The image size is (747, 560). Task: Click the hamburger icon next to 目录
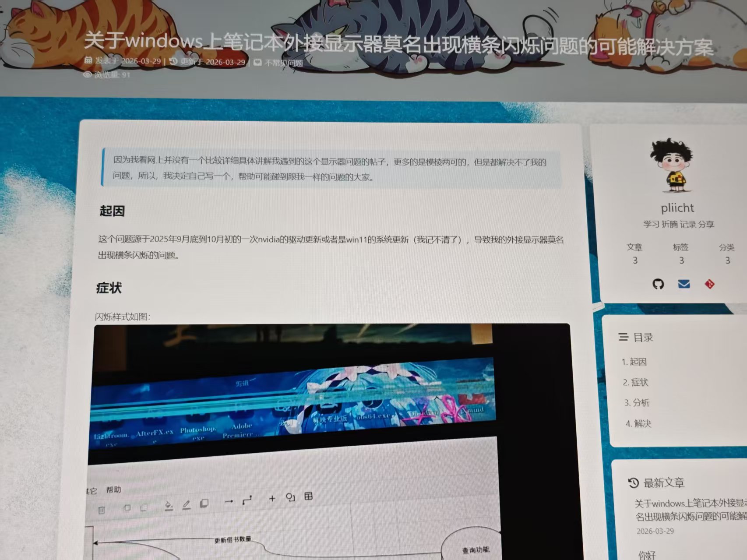pyautogui.click(x=623, y=338)
